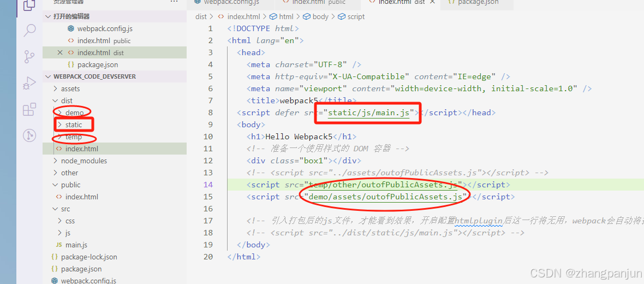This screenshot has width=644, height=284.
Task: Click the body breadcrumb segment
Action: point(320,16)
